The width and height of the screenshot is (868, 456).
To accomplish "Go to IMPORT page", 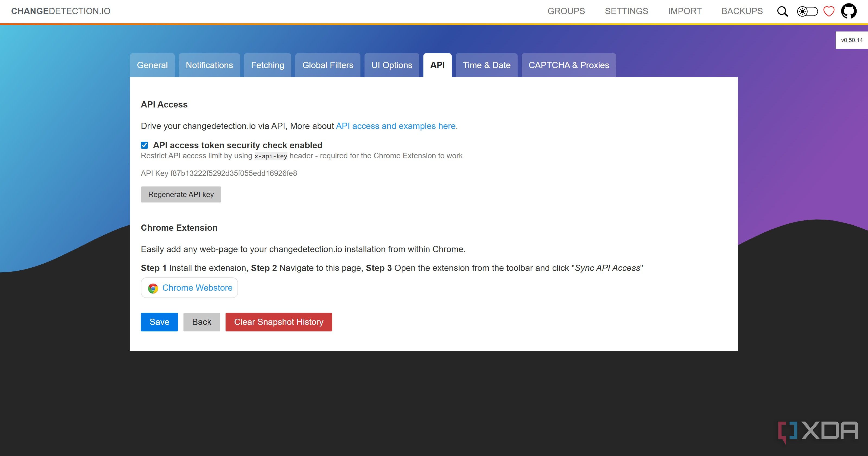I will tap(685, 11).
